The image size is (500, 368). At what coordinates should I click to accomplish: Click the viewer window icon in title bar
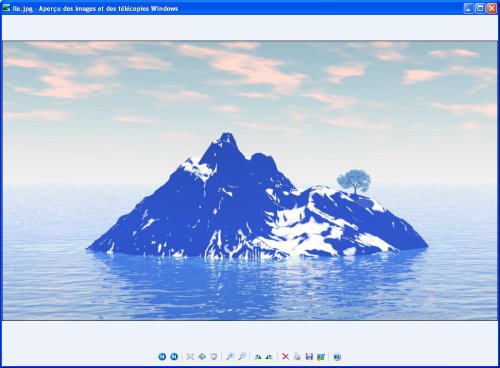(6, 8)
